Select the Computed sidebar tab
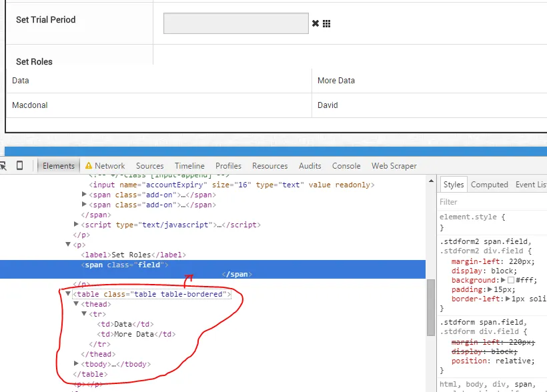 pyautogui.click(x=489, y=185)
